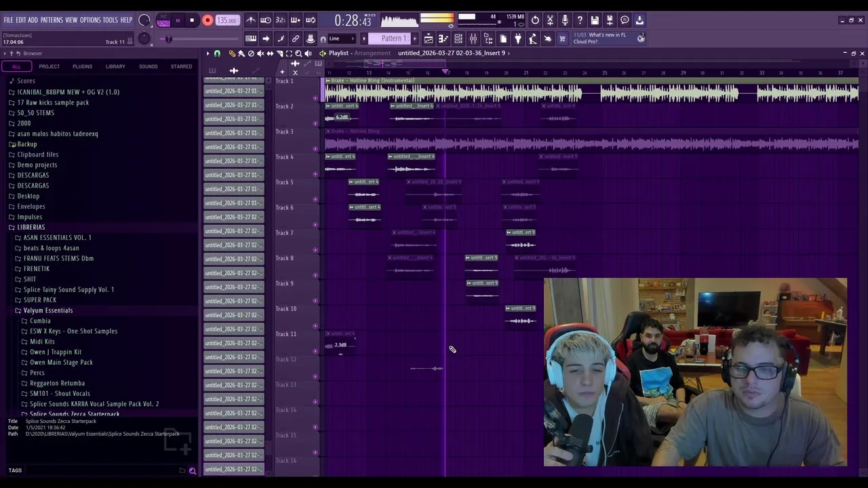Toggle the metronome icon
The width and height of the screenshot is (868, 488).
pos(251,20)
